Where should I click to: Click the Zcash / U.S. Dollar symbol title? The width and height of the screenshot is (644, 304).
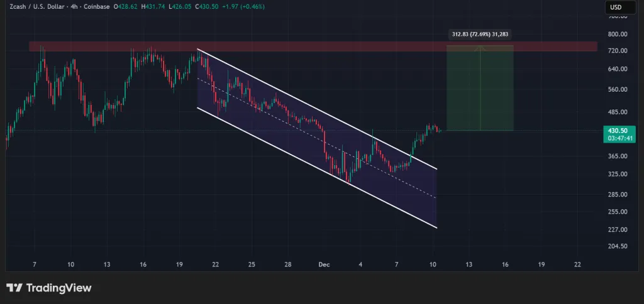pyautogui.click(x=45, y=7)
